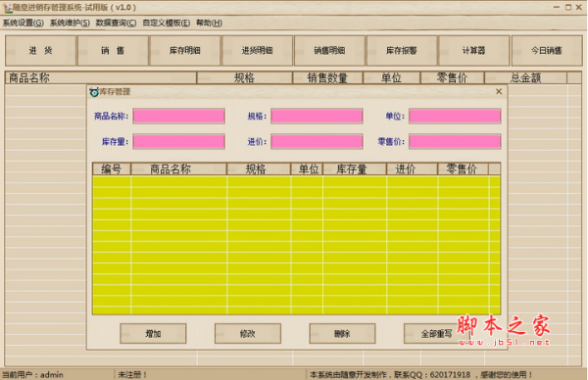Click the QQ contact status bar text
The image size is (588, 380).
[420, 374]
